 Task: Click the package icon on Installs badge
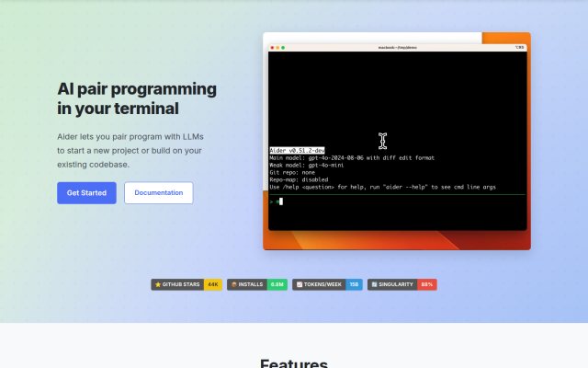coord(233,284)
